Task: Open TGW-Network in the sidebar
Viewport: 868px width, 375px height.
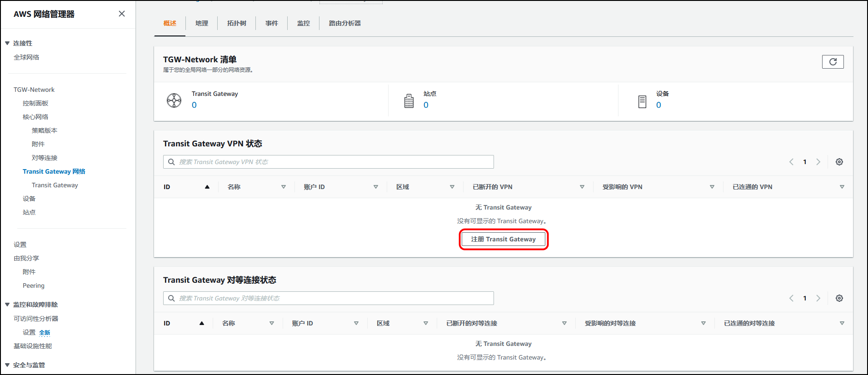Action: [34, 90]
